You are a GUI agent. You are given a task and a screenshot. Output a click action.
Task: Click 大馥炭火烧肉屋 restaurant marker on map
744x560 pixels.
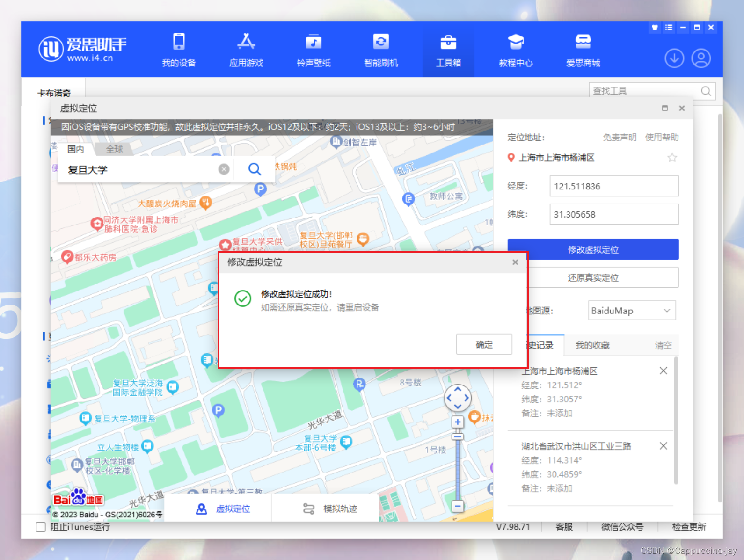(205, 203)
